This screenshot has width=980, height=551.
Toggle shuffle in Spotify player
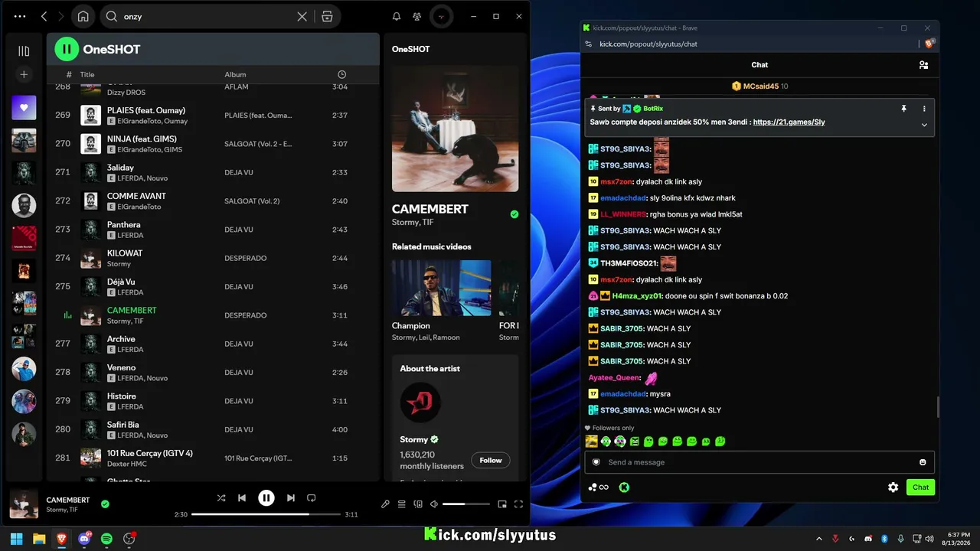221,498
